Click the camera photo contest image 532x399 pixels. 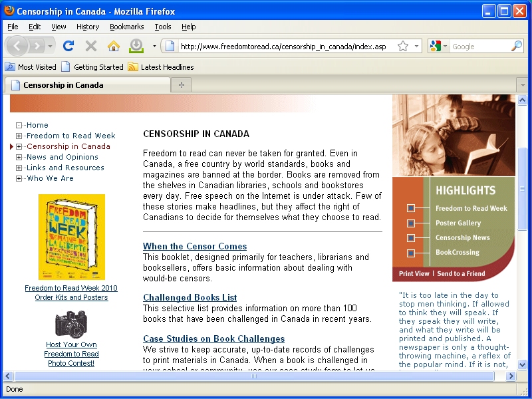tap(71, 325)
